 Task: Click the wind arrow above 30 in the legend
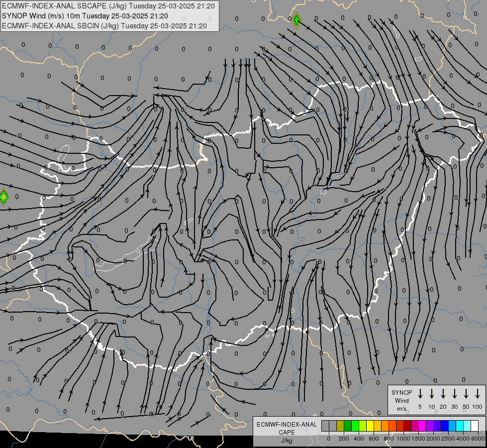tap(454, 394)
